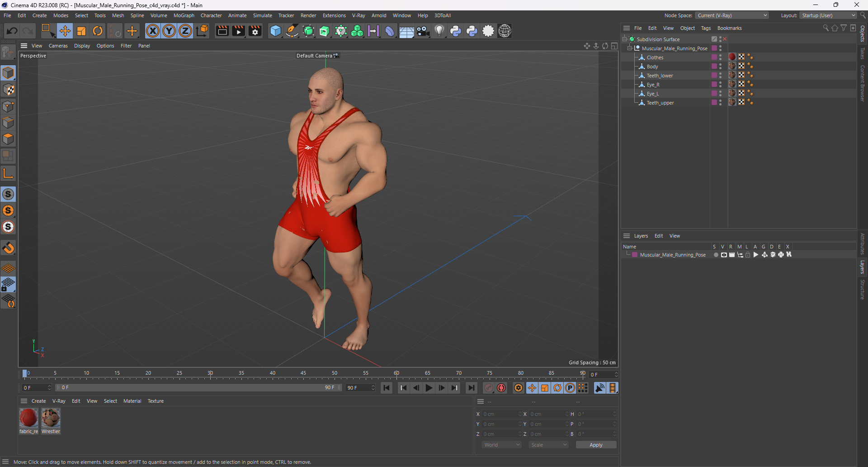Viewport: 868px width, 467px height.
Task: Go to start of animation
Action: (x=387, y=388)
